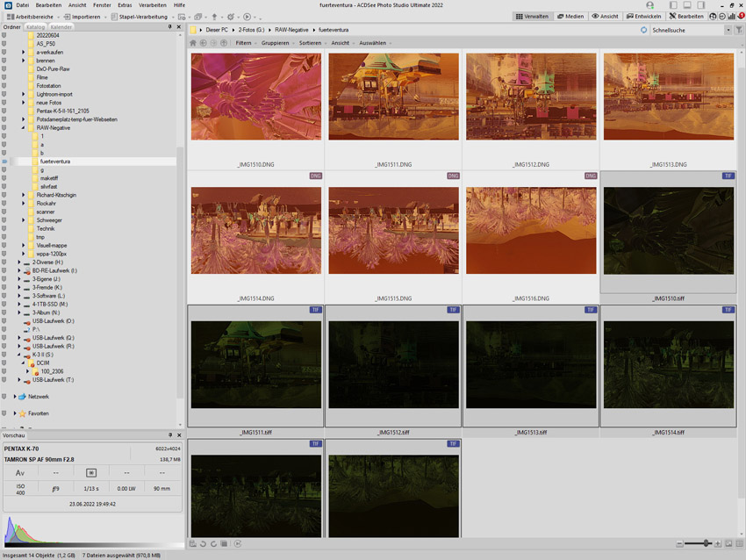This screenshot has width=746, height=560.
Task: Open the Bearbeiten (Edit) mode button
Action: 686,16
